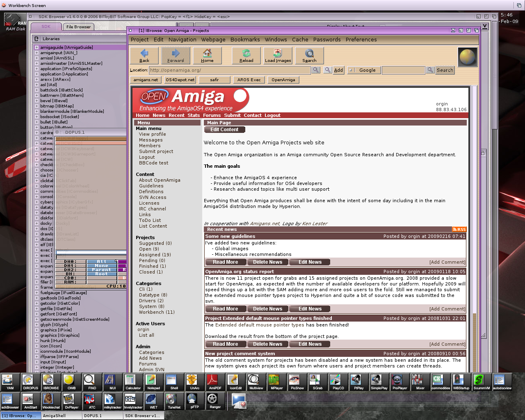This screenshot has height=420, width=525.
Task: Expand the amigaguide [IAmigaGuide] library node
Action: (37, 48)
